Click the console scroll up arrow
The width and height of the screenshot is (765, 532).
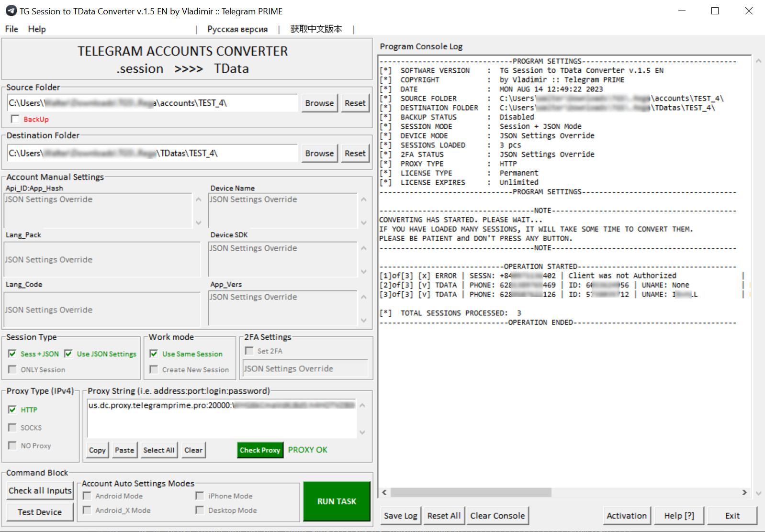(x=758, y=61)
